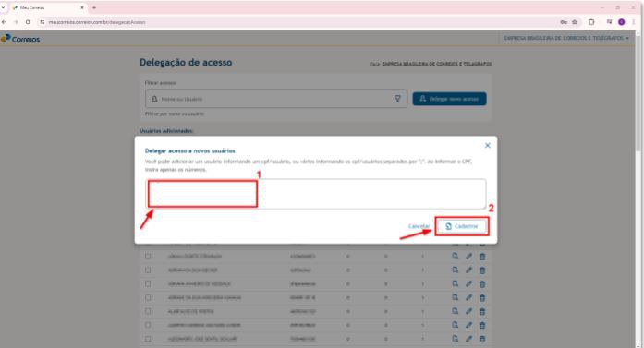Select the Meu Correios browser tab
This screenshot has width=644, height=348.
pyautogui.click(x=47, y=7)
